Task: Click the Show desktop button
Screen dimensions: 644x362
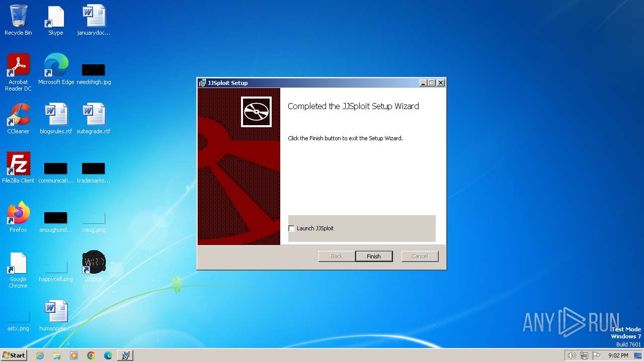Action: coord(638,355)
